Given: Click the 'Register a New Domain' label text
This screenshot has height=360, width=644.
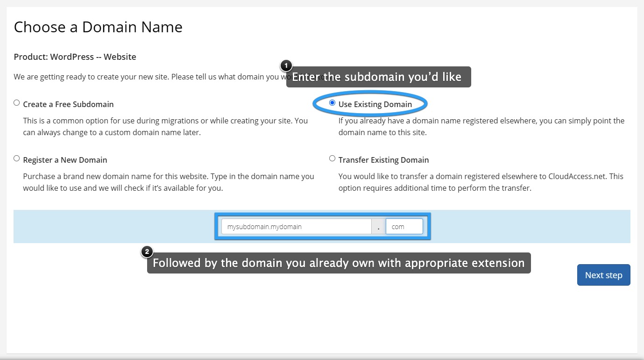Looking at the screenshot, I should pyautogui.click(x=65, y=160).
